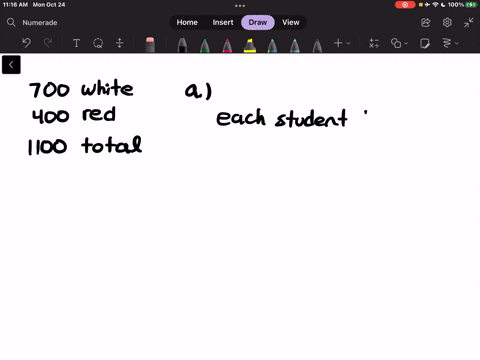Image resolution: width=480 pixels, height=360 pixels.
Task: Click the redo arrow
Action: pyautogui.click(x=48, y=43)
